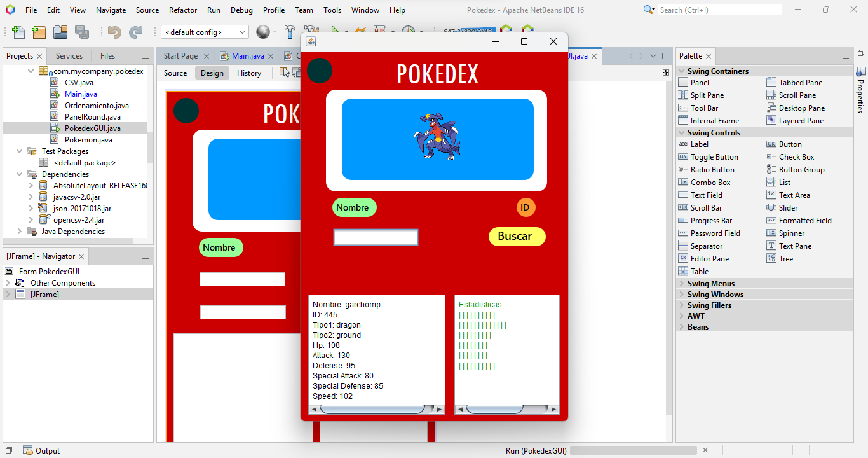Click the Panel component icon in Palette

683,82
